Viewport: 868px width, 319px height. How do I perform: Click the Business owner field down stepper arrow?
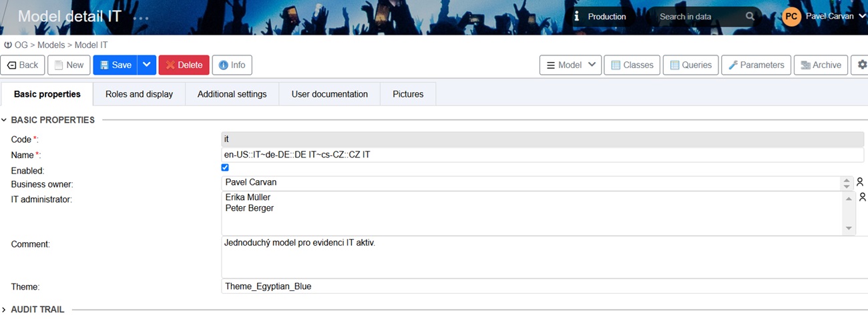pyautogui.click(x=847, y=186)
